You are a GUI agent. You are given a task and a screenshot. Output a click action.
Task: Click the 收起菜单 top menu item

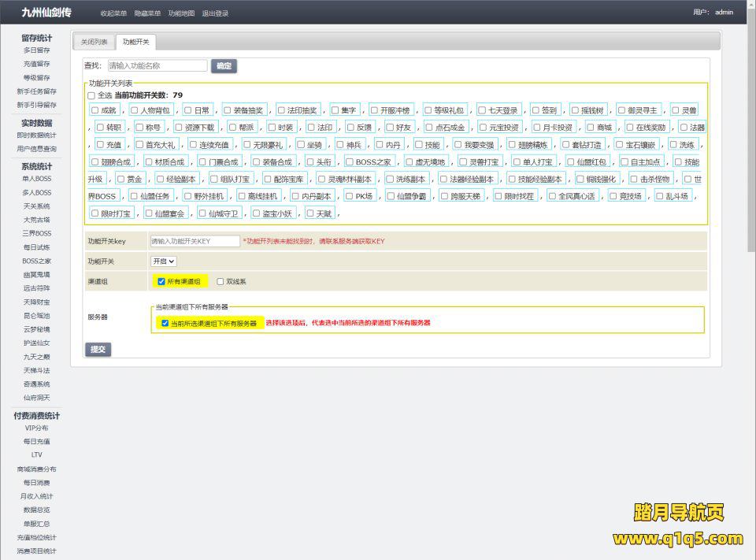[x=113, y=13]
